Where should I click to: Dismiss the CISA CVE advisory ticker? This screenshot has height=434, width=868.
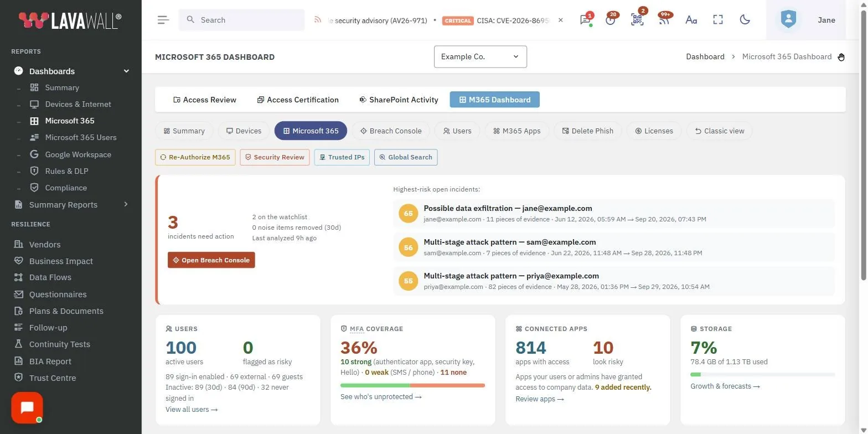tap(561, 20)
